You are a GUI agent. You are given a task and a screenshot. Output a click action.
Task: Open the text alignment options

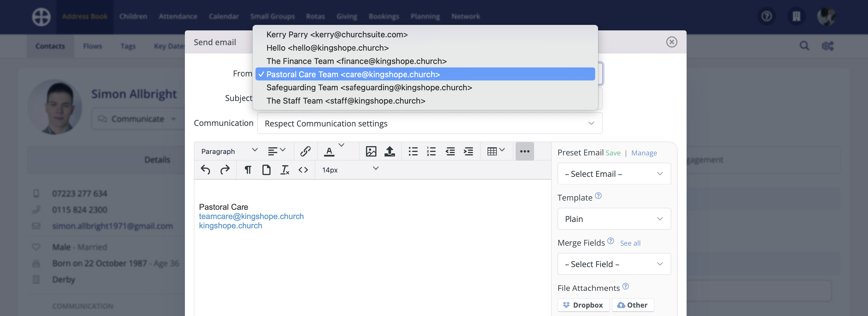pos(277,151)
